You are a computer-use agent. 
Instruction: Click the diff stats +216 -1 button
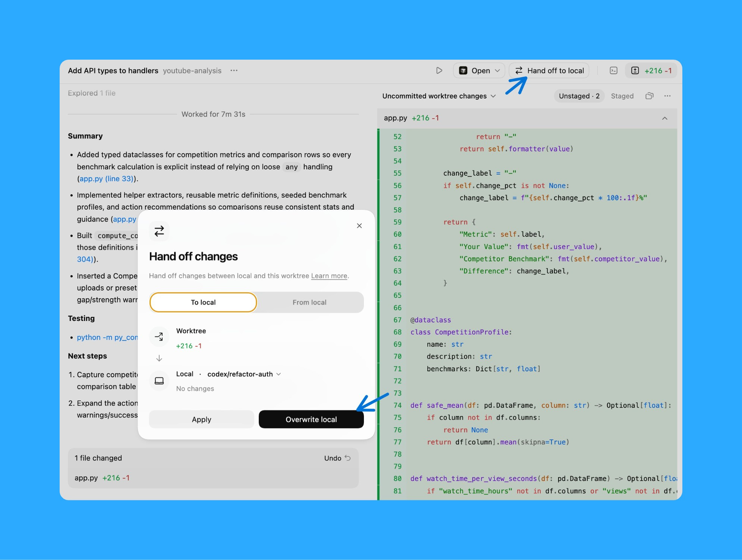click(653, 70)
